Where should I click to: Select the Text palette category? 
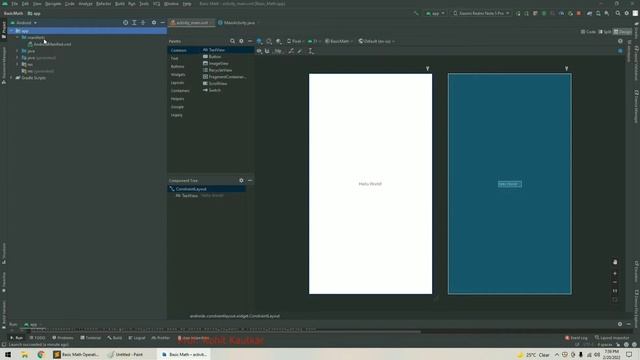pos(175,58)
